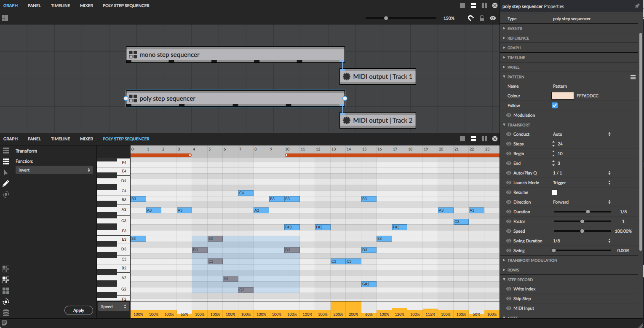Click the Duration slider handle

point(588,212)
